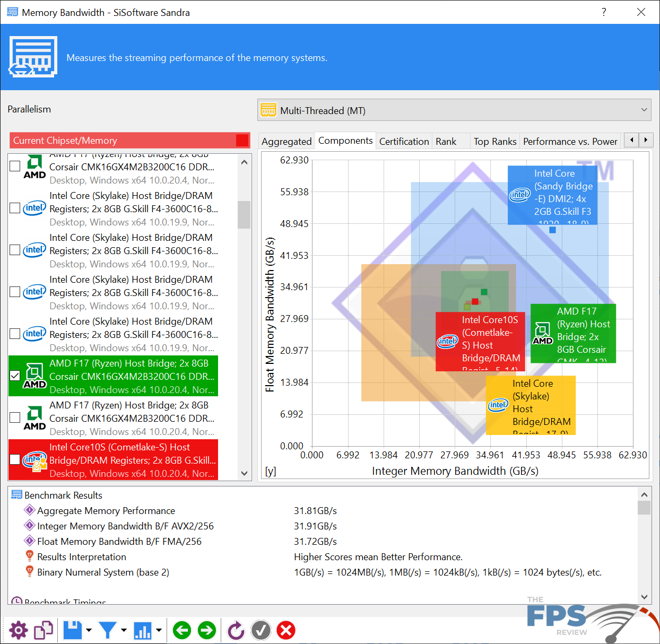Click the blue funnel filter icon

click(107, 630)
